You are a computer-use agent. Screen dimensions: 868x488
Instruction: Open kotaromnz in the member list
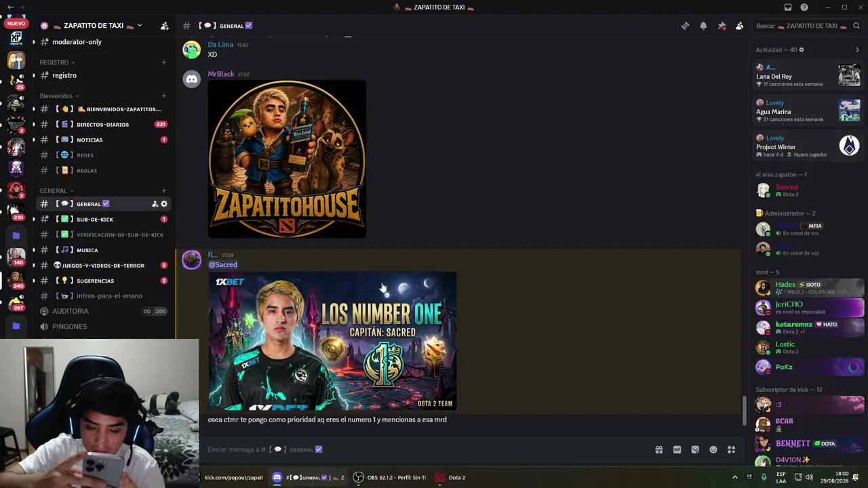tap(808, 328)
